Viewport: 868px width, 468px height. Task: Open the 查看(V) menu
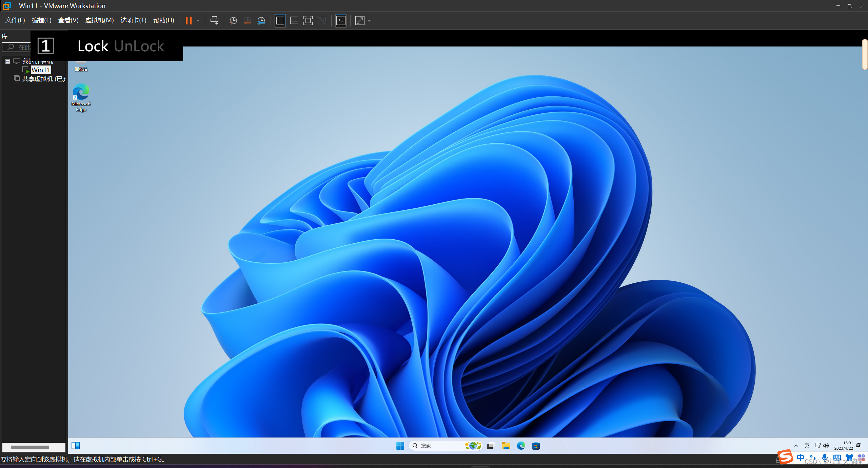pyautogui.click(x=68, y=20)
